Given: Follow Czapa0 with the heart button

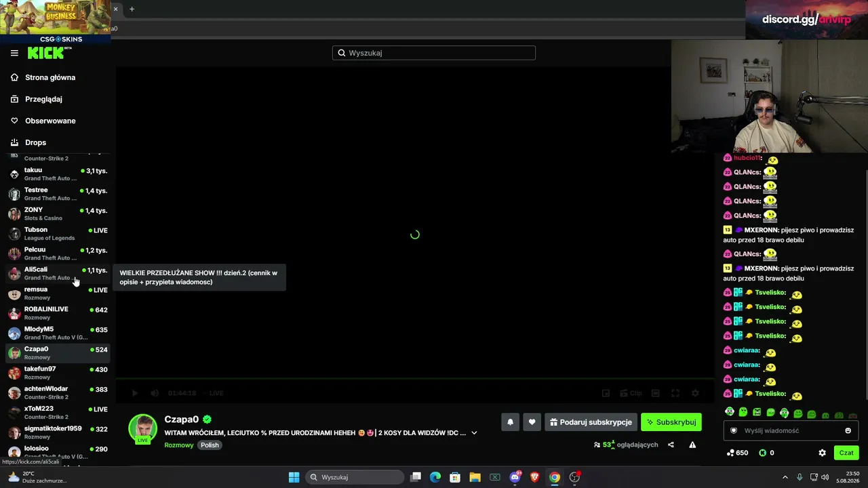Looking at the screenshot, I should click(532, 422).
